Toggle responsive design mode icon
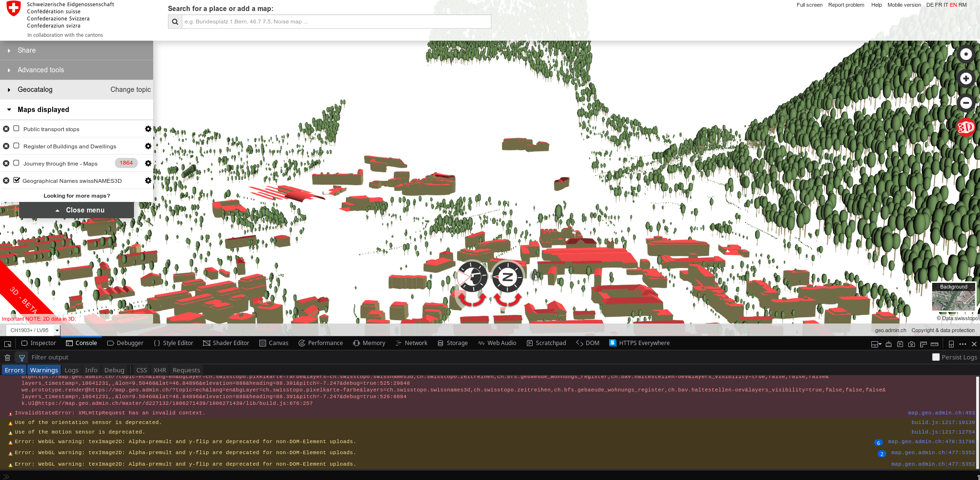The image size is (980, 480). tap(951, 344)
